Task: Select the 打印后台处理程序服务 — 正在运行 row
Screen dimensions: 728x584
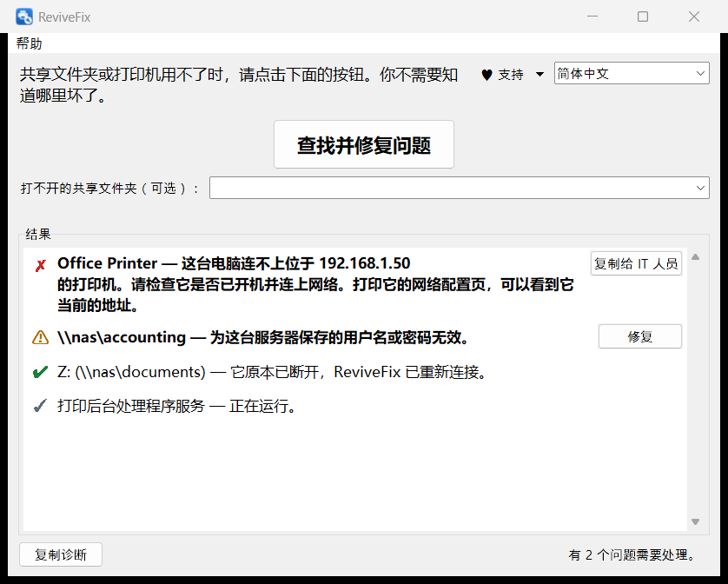Action: (177, 406)
